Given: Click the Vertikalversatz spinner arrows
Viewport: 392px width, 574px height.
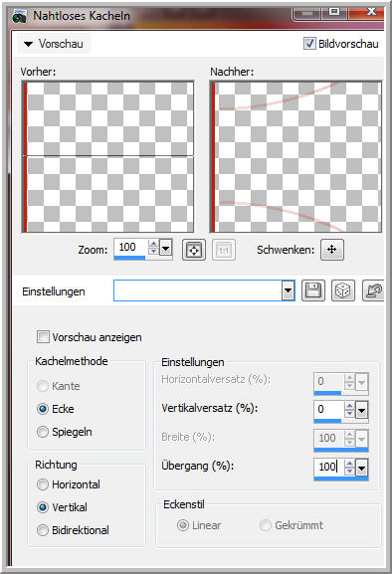Looking at the screenshot, I should coord(350,409).
